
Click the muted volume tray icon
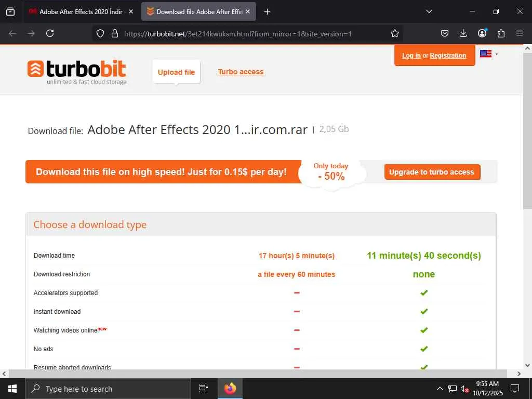pyautogui.click(x=464, y=389)
